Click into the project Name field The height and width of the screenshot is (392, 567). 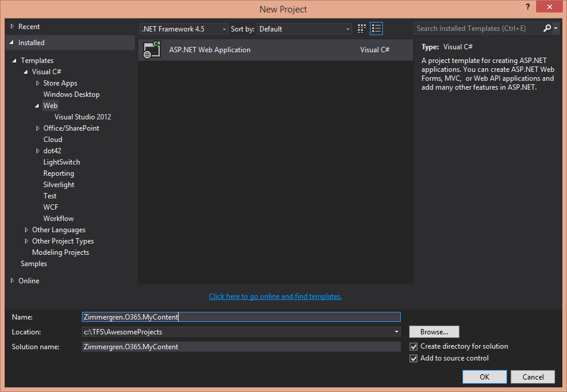(x=240, y=317)
